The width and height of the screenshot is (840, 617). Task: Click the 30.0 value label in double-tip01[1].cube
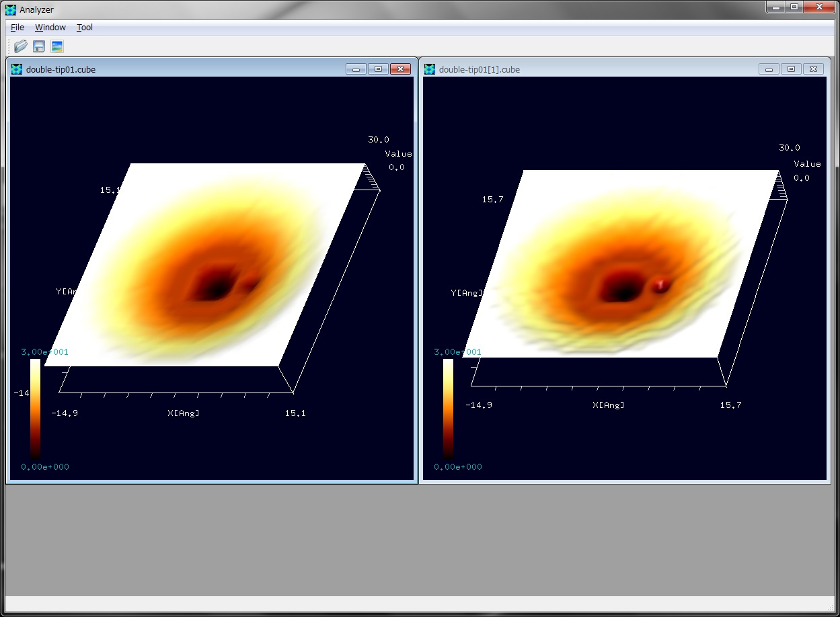790,148
